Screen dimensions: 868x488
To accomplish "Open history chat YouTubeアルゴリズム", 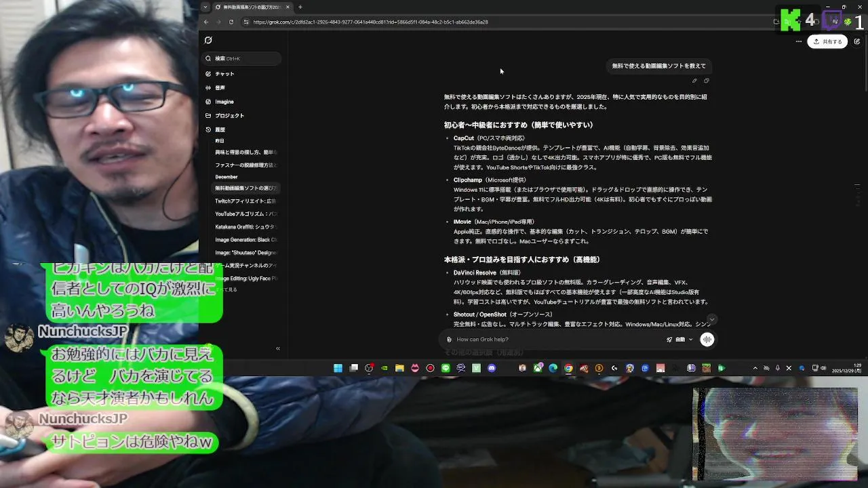I will 246,213.
